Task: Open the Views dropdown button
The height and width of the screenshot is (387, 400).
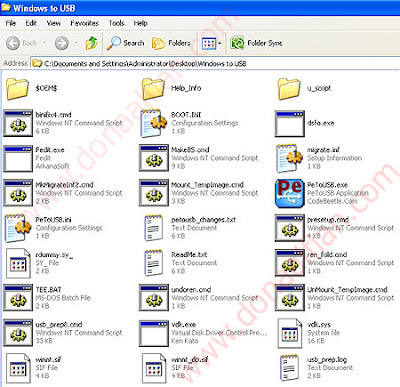Action: pos(212,43)
